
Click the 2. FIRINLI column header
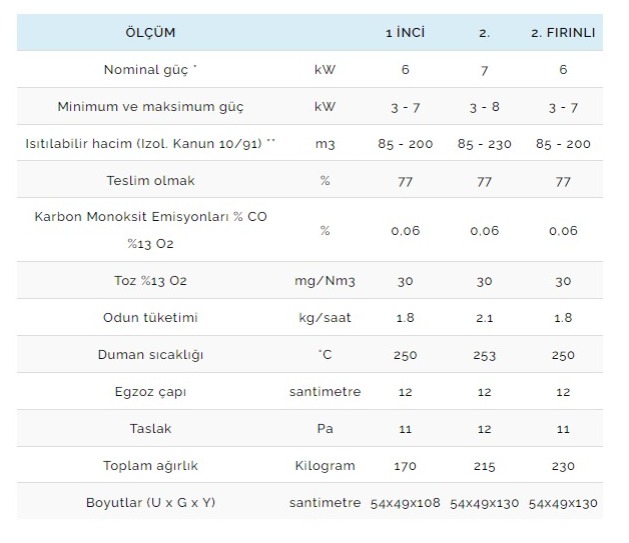[x=563, y=32]
